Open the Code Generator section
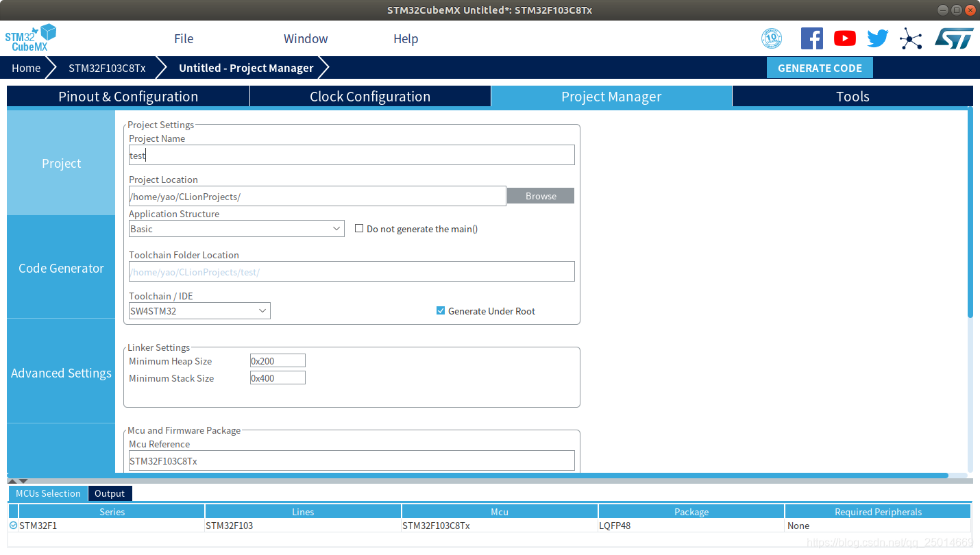This screenshot has width=980, height=555. pyautogui.click(x=61, y=268)
